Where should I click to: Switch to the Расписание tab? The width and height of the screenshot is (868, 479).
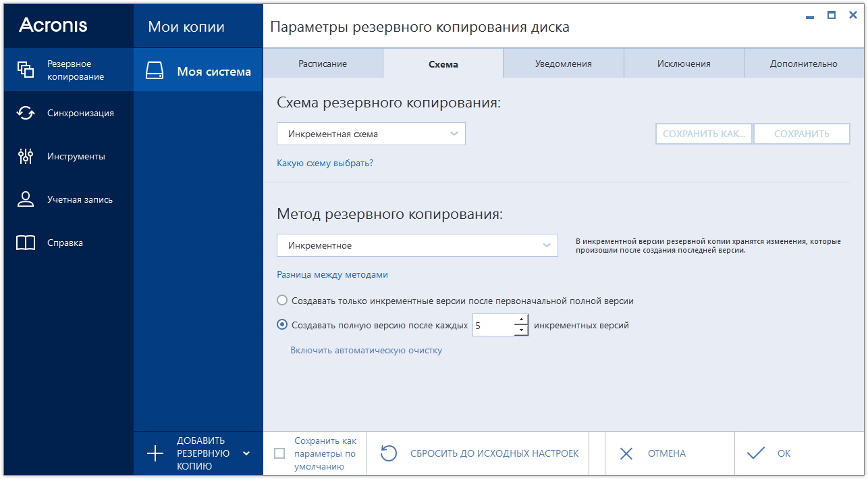(x=323, y=63)
